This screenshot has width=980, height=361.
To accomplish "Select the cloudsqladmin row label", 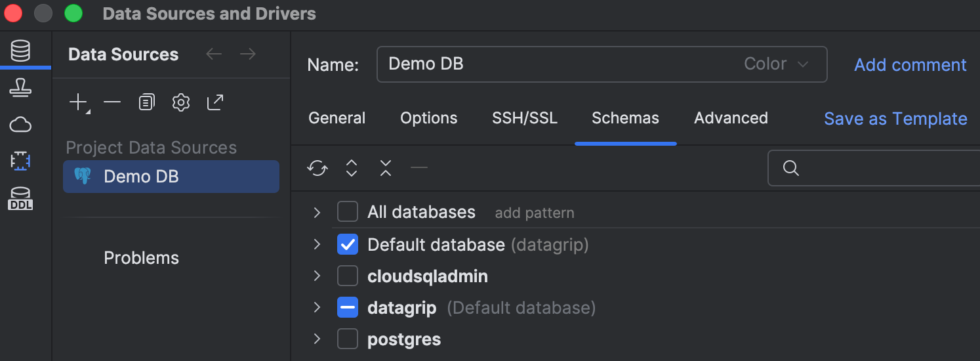I will (428, 276).
